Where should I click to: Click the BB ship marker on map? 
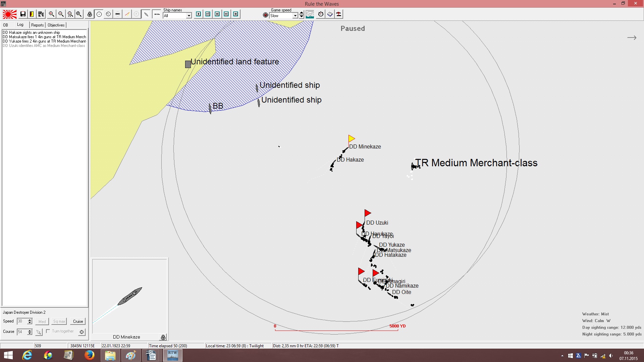[210, 108]
